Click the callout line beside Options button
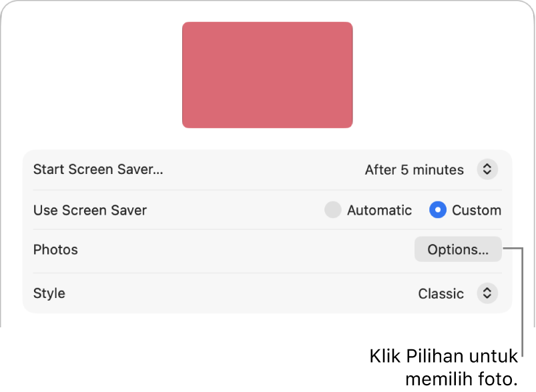Viewport: 536px width, 392px height. pyautogui.click(x=523, y=302)
